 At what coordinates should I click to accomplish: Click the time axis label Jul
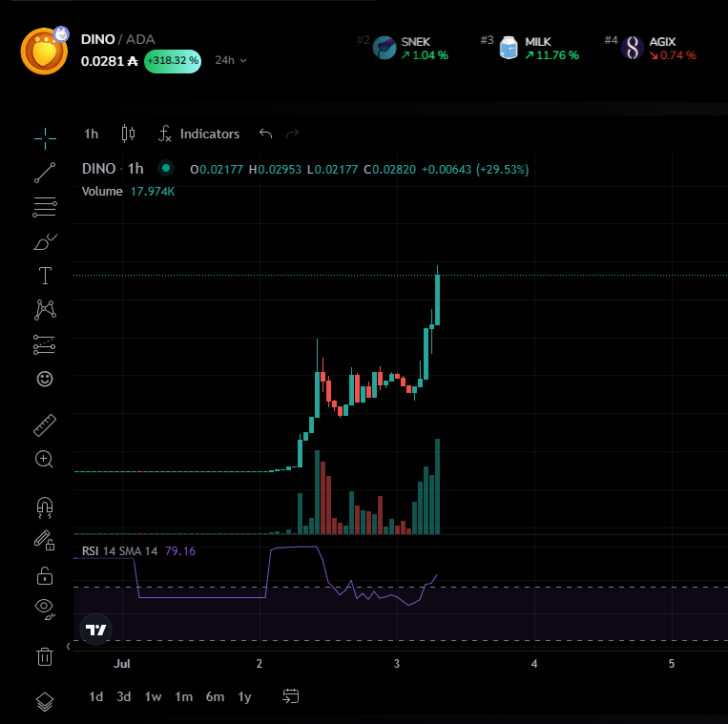[x=122, y=664]
